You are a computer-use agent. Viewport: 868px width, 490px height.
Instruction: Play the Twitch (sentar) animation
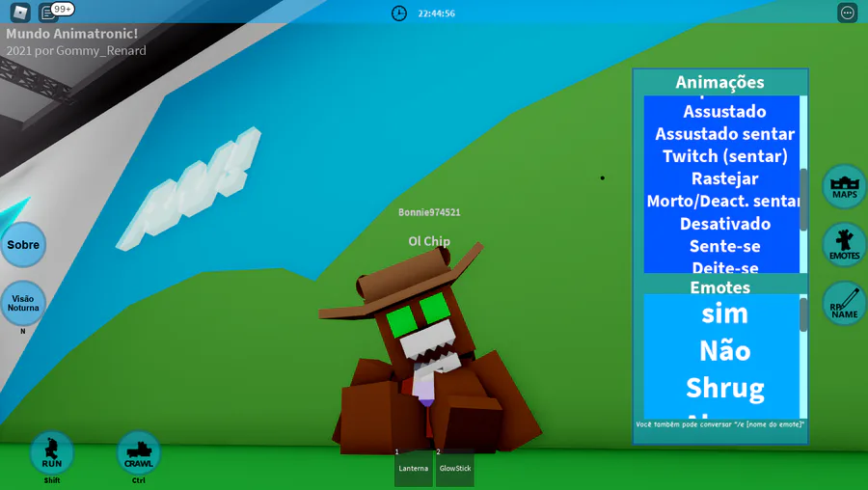click(724, 156)
